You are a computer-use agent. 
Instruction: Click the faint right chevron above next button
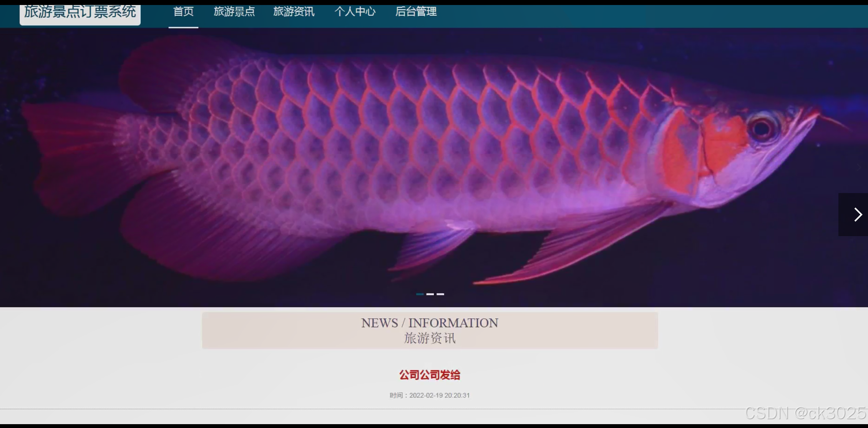tap(859, 167)
